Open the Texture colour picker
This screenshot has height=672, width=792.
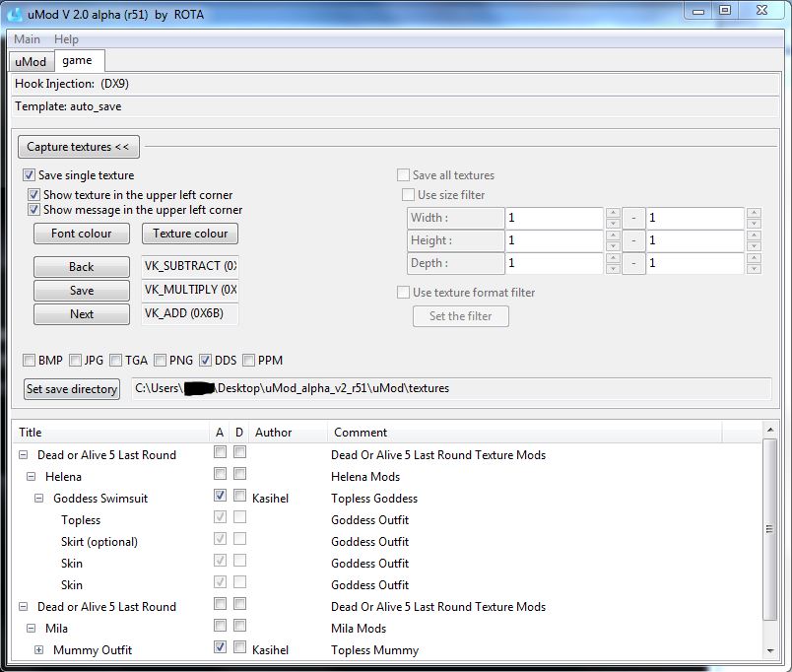tap(190, 234)
